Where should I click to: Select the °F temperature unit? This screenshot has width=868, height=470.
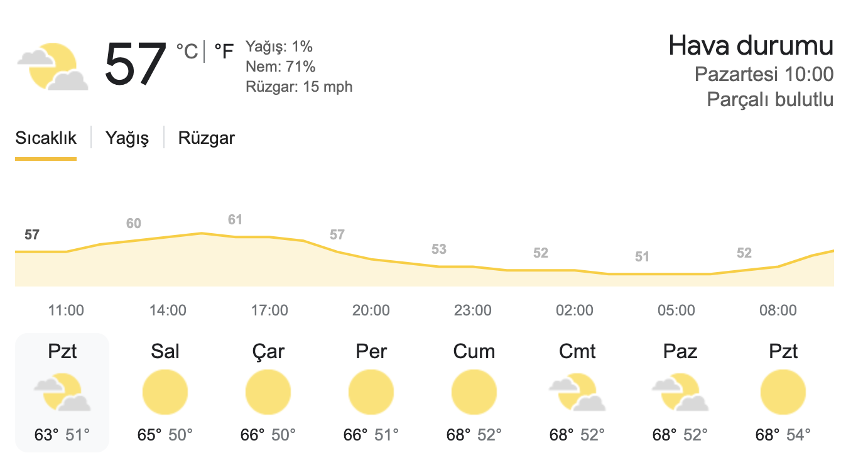224,52
